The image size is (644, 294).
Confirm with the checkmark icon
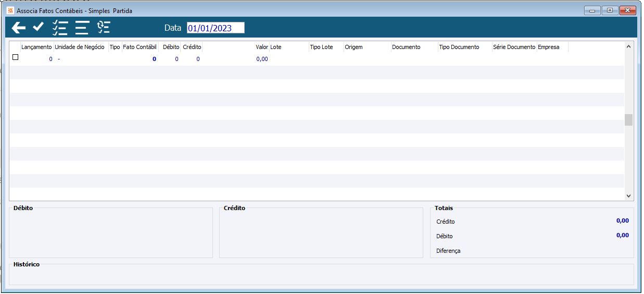[39, 27]
